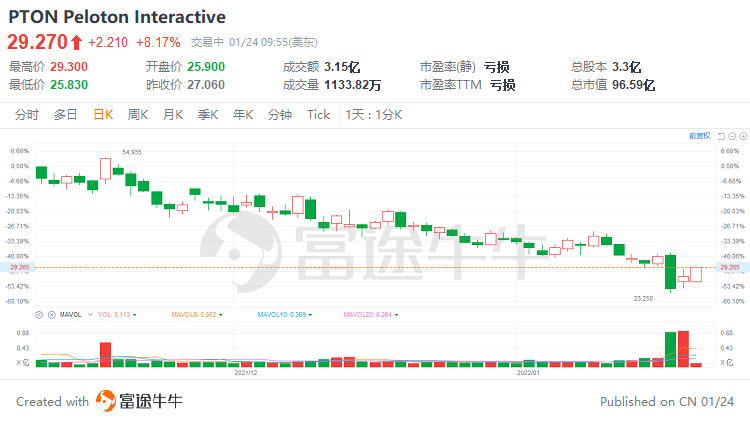Click the 2021/12 date axis label
Screen dimensions: 750x422
pyautogui.click(x=245, y=373)
